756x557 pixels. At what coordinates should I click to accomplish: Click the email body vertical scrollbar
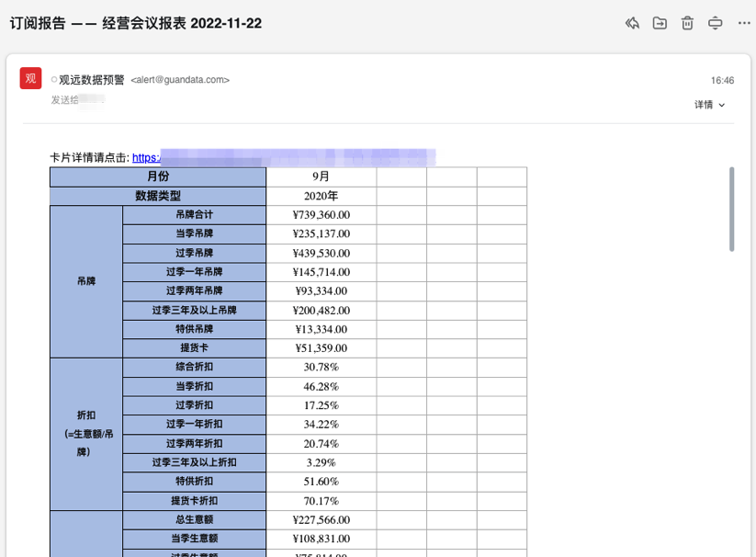pos(731,210)
